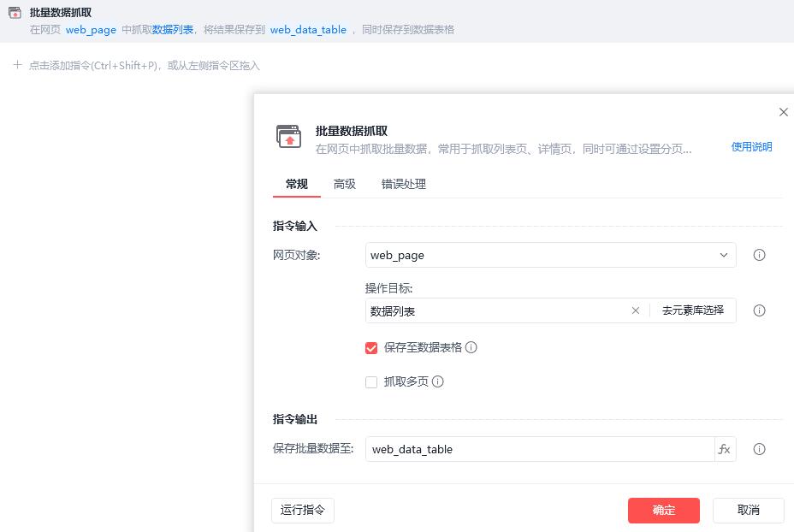
Task: Enable the 抓取多页 checkbox
Action: pos(371,382)
